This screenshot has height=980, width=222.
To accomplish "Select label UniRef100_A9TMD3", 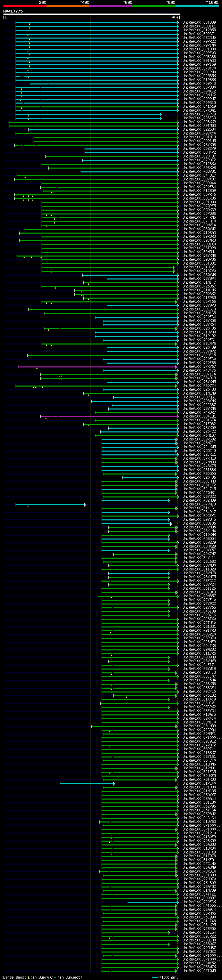I will tap(199, 125).
